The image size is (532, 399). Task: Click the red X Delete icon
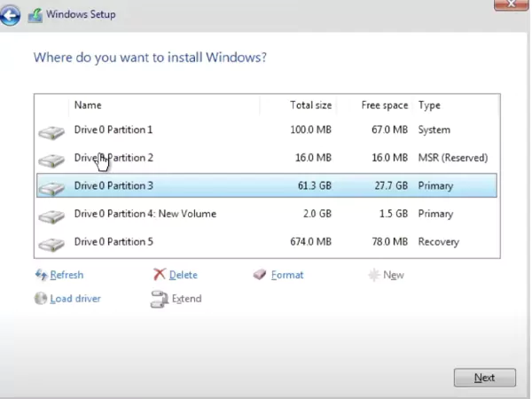pos(160,274)
